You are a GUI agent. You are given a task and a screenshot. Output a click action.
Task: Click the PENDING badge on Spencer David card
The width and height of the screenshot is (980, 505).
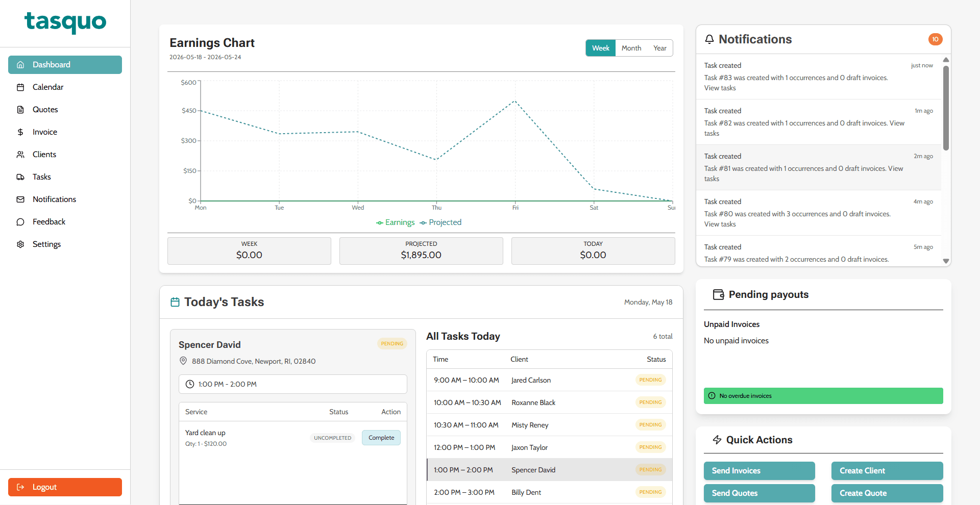click(x=392, y=344)
